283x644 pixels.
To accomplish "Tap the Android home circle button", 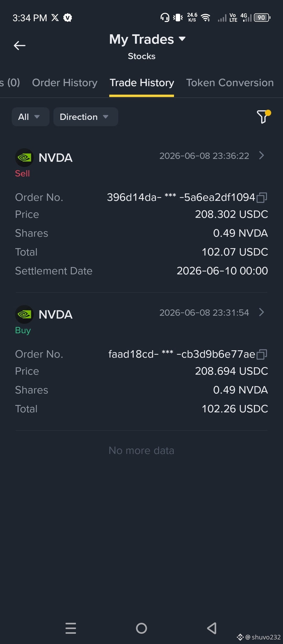I will point(141,628).
